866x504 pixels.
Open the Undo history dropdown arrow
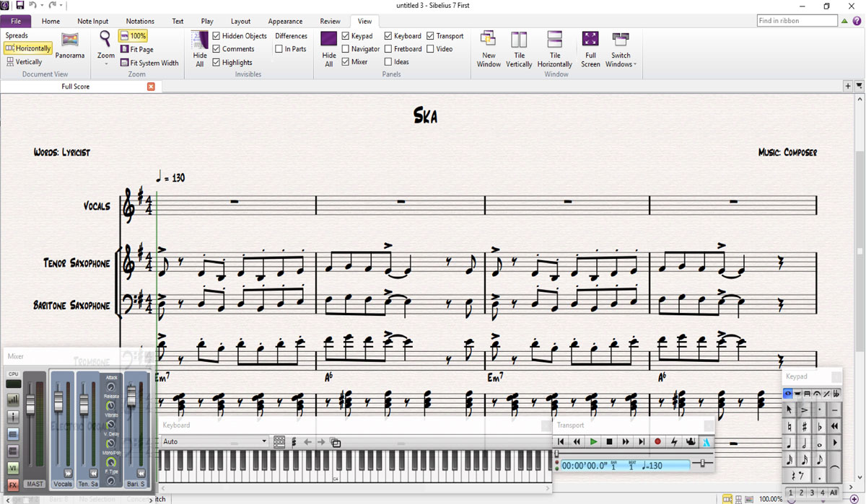coord(42,6)
